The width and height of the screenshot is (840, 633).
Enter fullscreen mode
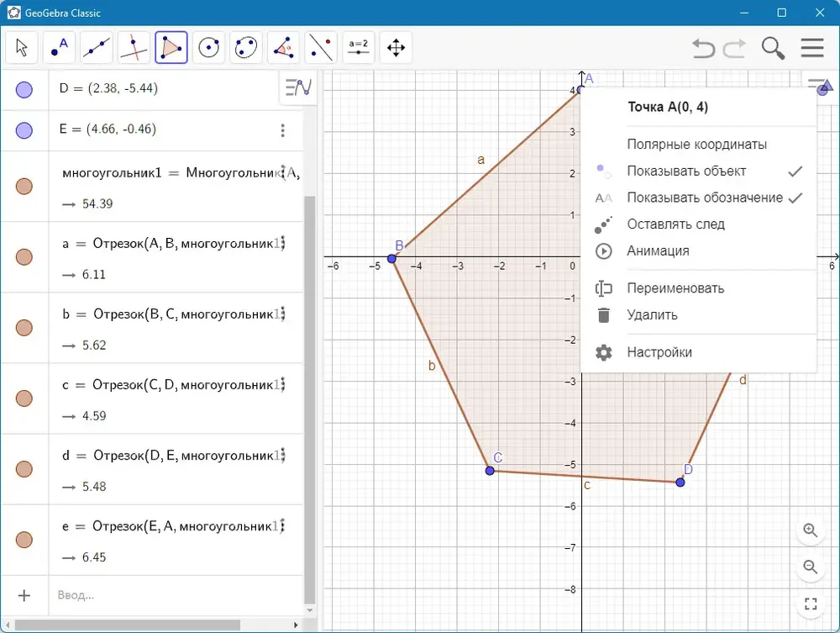(811, 604)
